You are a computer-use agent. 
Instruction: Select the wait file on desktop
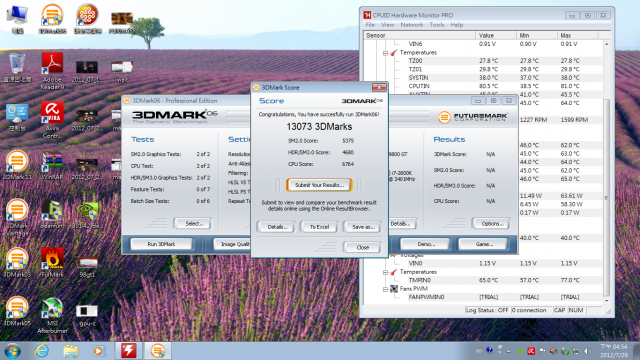pos(122,71)
